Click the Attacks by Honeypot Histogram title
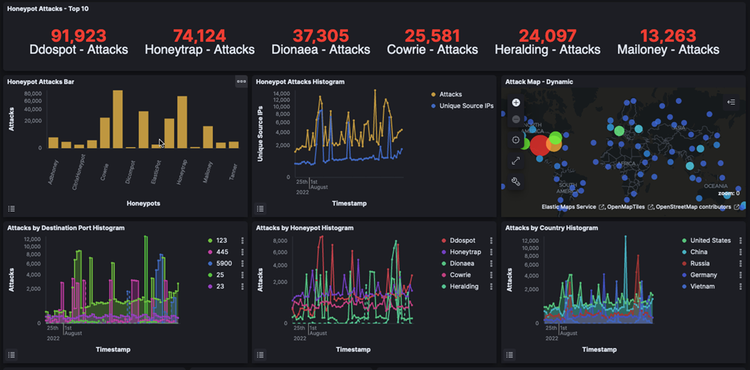This screenshot has height=370, width=750. [x=305, y=228]
